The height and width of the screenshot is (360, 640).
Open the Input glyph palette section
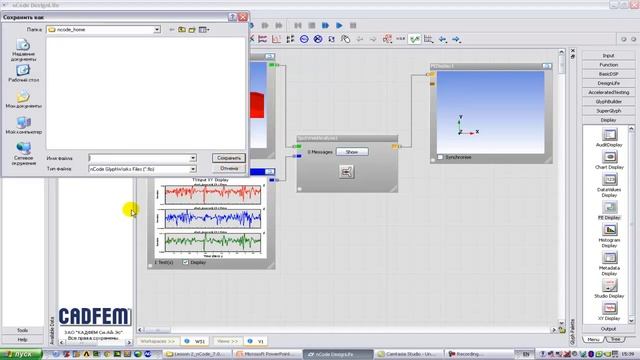point(608,56)
